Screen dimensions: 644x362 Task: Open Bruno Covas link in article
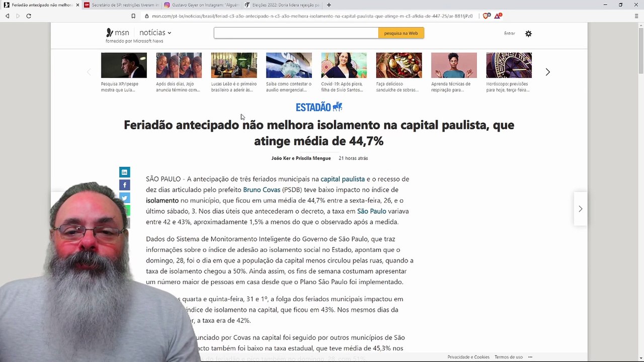[262, 190]
